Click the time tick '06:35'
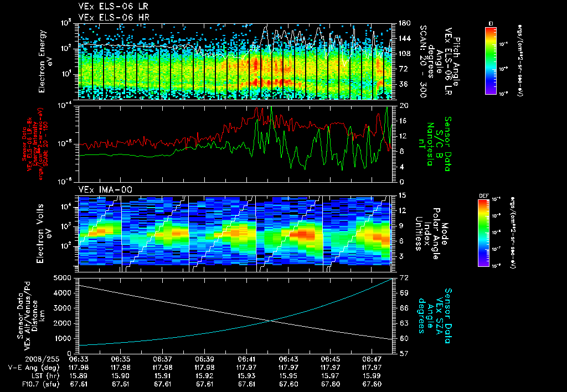This screenshot has height=392, width=567. coord(120,359)
